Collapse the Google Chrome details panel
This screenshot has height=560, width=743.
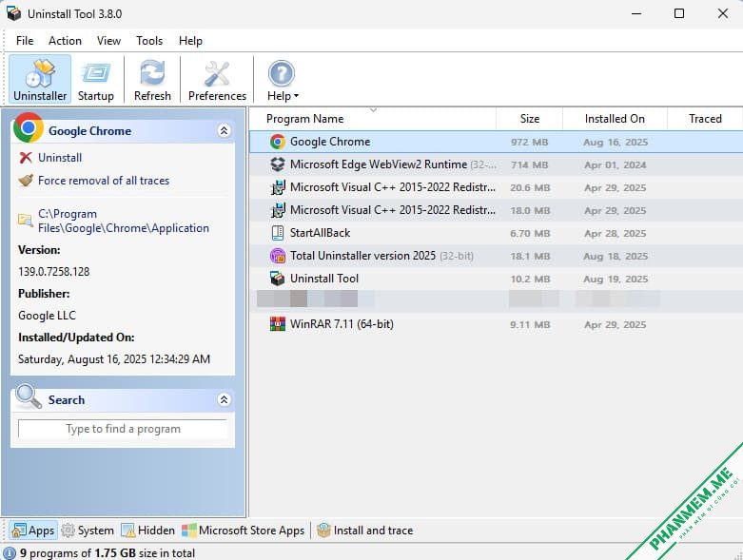click(224, 130)
